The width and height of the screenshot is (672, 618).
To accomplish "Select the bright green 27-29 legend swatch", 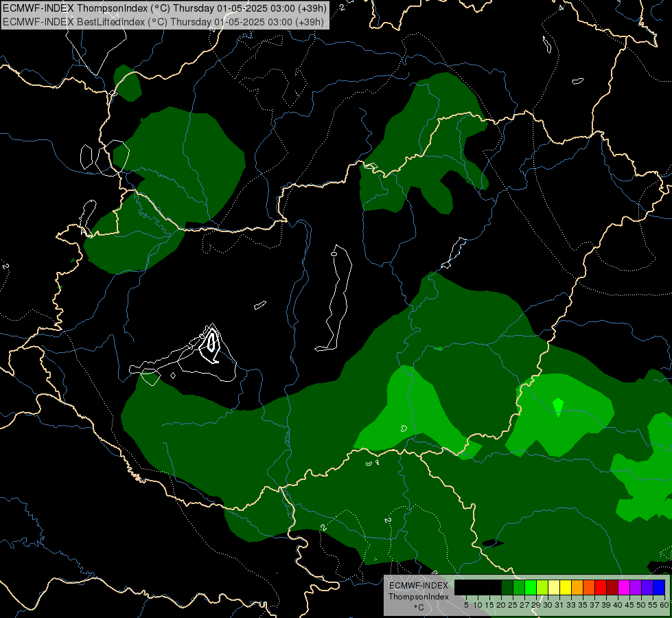I will click(531, 587).
